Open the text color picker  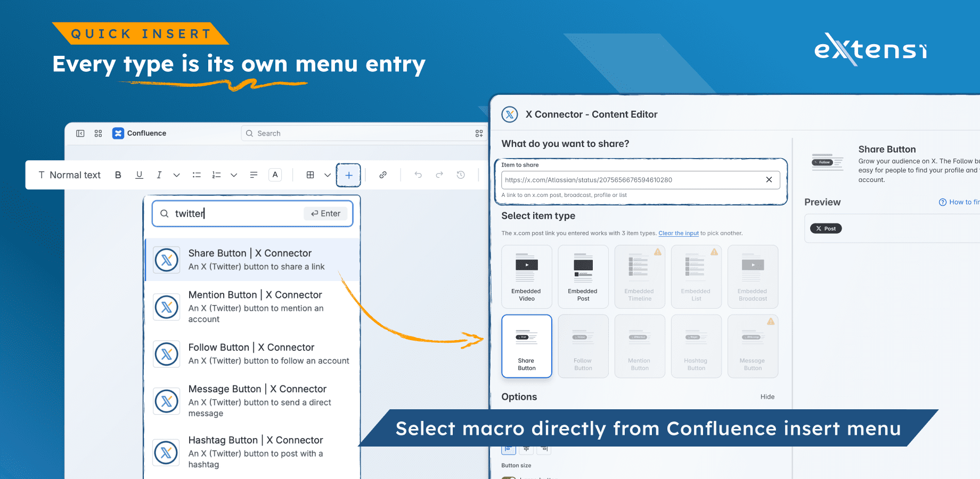275,175
